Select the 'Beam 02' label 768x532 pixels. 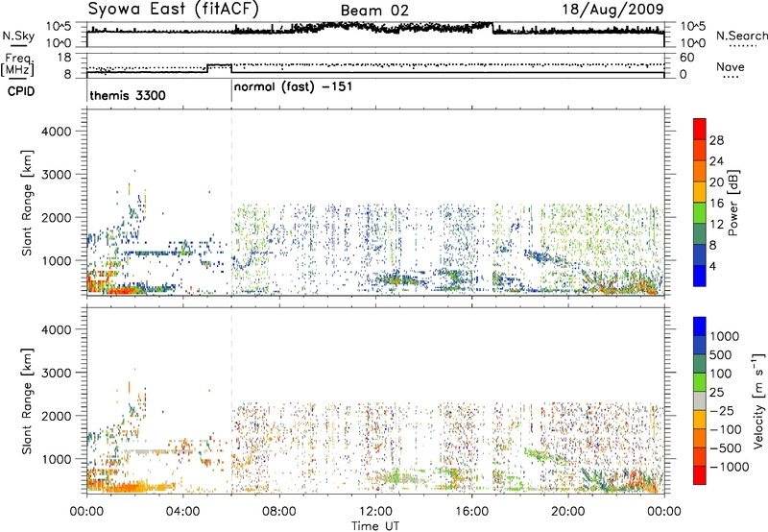click(x=374, y=11)
